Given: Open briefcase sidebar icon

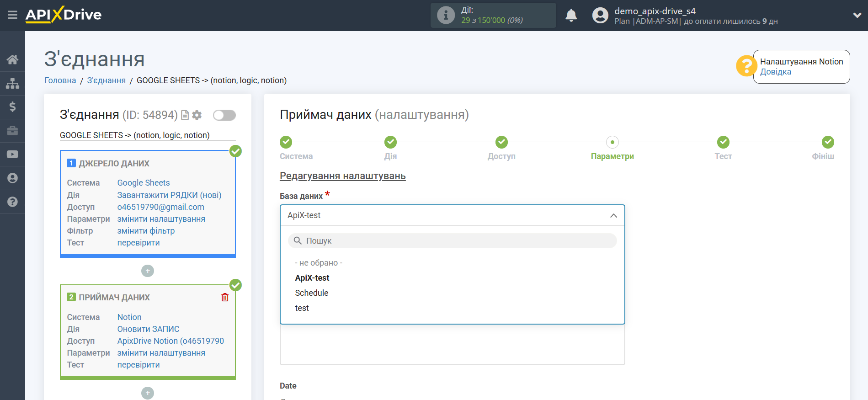Looking at the screenshot, I should [12, 131].
